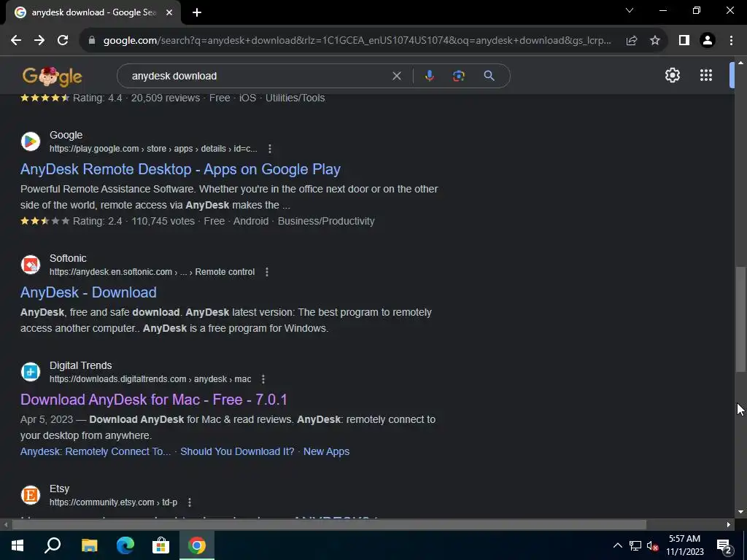Viewport: 747px width, 560px height.
Task: Click the horizontal scrollbar right arrow
Action: pos(729,525)
